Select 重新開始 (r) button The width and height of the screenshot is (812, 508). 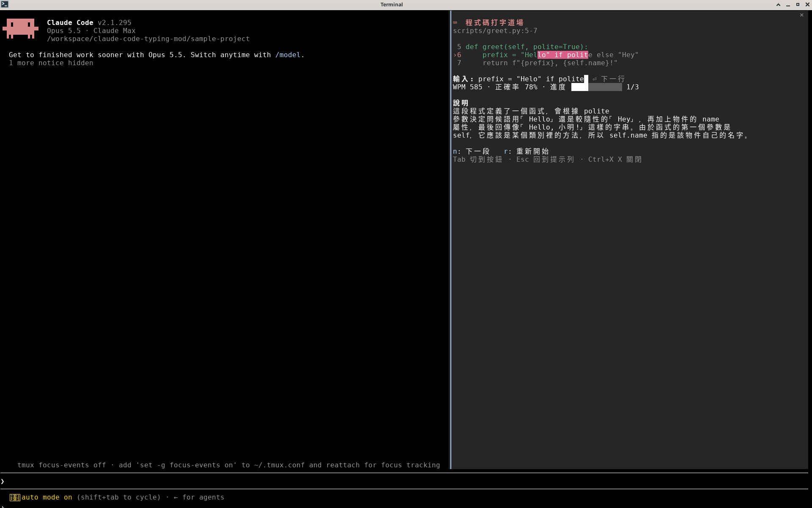click(527, 152)
